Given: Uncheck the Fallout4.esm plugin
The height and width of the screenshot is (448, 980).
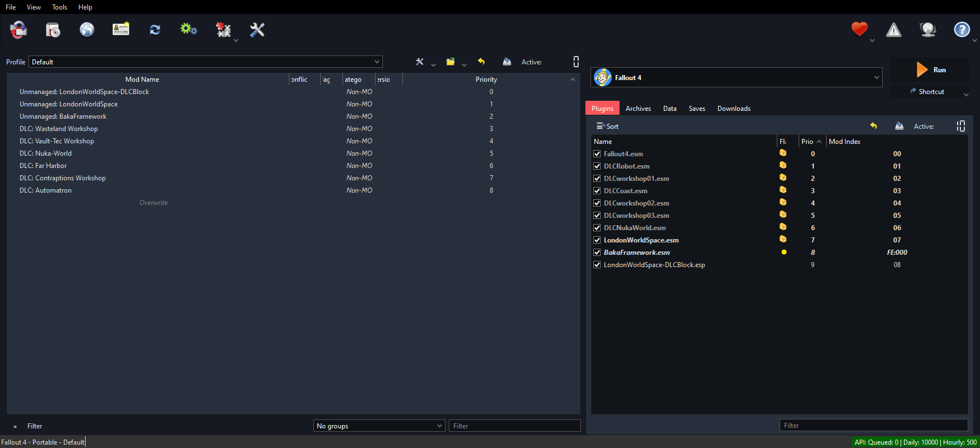Looking at the screenshot, I should [x=597, y=154].
